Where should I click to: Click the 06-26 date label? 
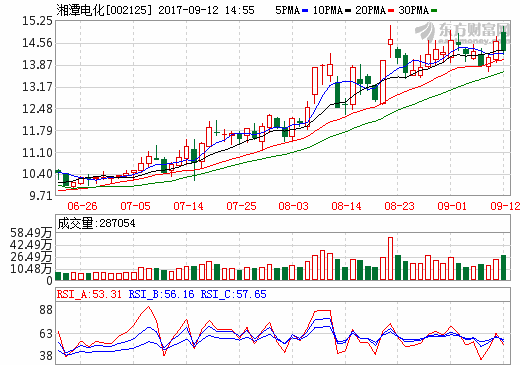[x=82, y=206]
